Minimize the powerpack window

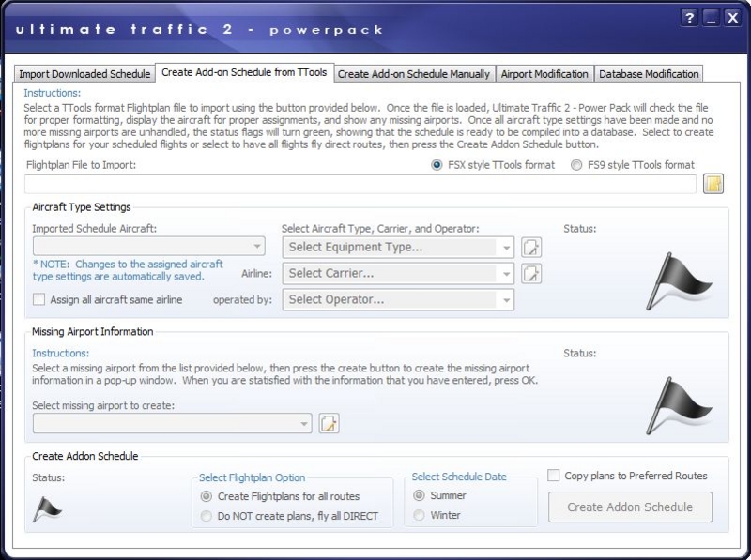click(712, 18)
